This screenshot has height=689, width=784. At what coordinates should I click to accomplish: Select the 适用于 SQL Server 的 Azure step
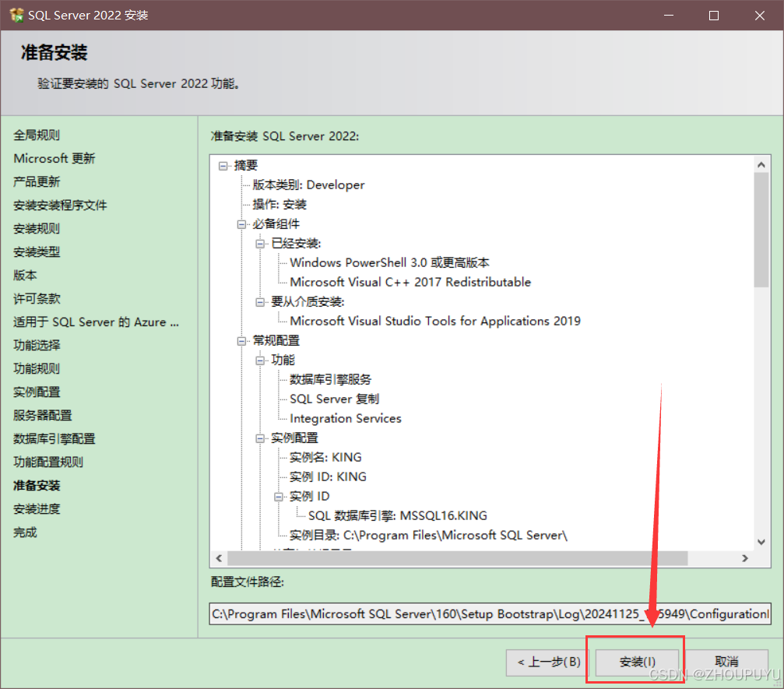coord(96,322)
